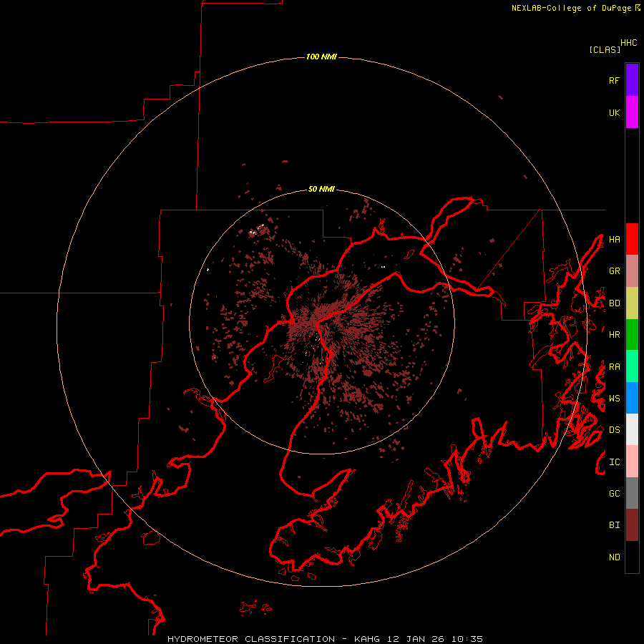Image resolution: width=644 pixels, height=644 pixels.
Task: Click the DS legend label
Action: pyautogui.click(x=614, y=430)
